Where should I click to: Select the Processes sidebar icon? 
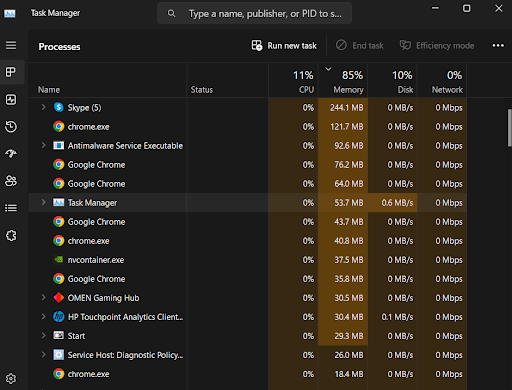11,72
